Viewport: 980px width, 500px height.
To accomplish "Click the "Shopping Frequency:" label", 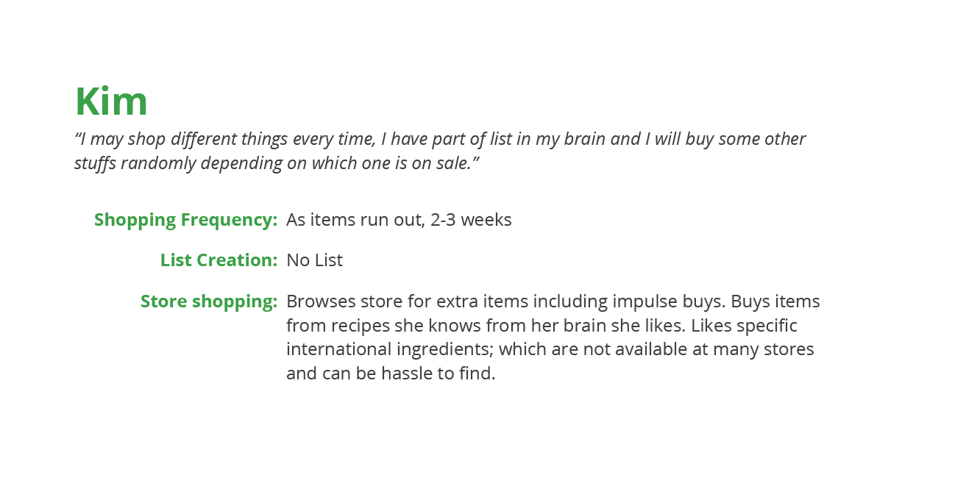I will 185,220.
